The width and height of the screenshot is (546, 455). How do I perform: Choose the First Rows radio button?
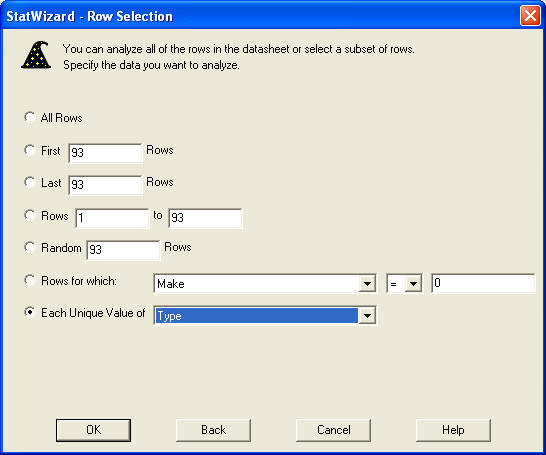(x=30, y=150)
